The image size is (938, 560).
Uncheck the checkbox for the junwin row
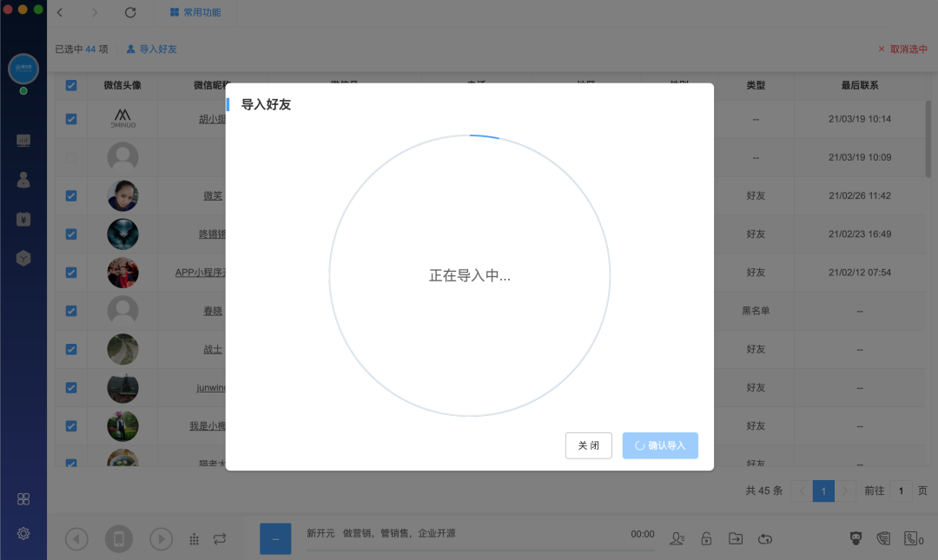(71, 388)
